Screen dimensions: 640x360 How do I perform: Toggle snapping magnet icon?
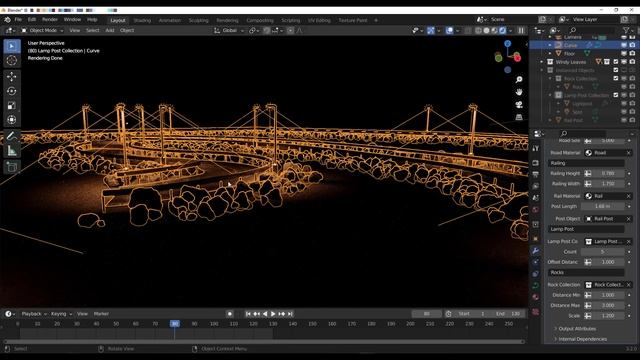click(267, 31)
